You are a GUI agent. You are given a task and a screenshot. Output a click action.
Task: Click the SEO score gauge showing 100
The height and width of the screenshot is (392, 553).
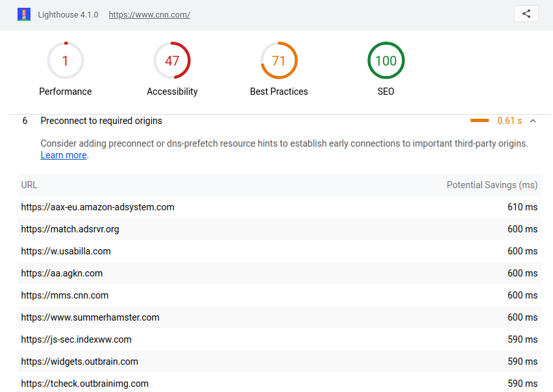tap(386, 60)
